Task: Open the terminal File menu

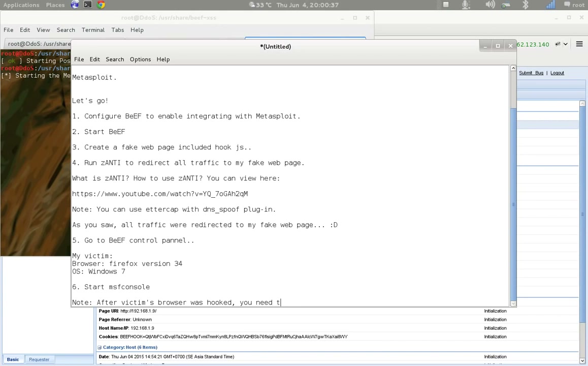Action: coord(8,30)
